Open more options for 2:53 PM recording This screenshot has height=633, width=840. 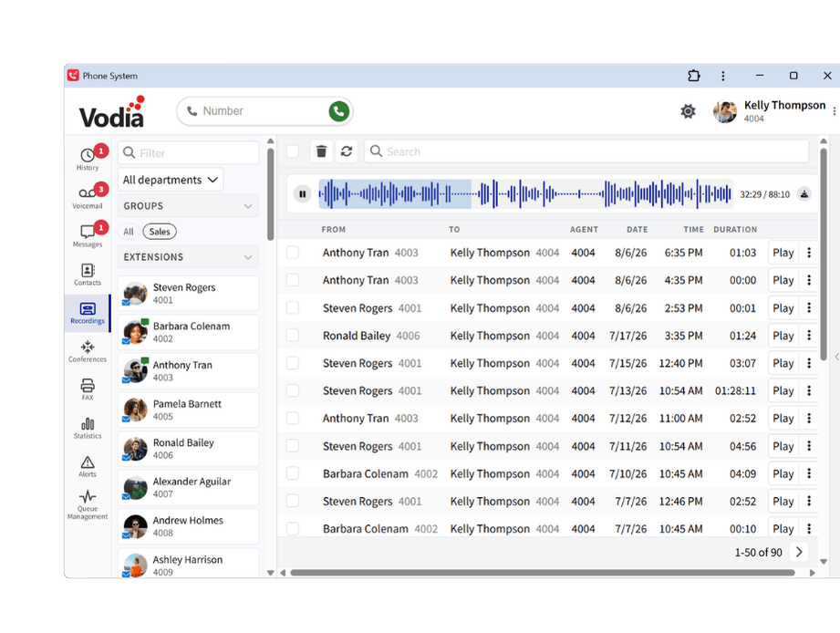pos(809,308)
